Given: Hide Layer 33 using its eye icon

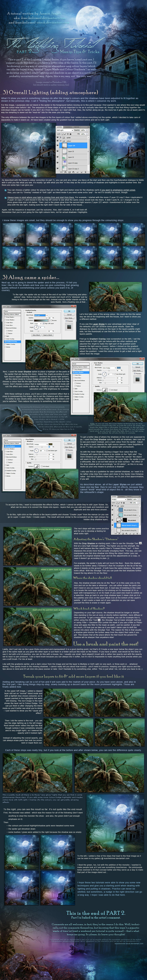Looking at the screenshot, I should 57,151.
